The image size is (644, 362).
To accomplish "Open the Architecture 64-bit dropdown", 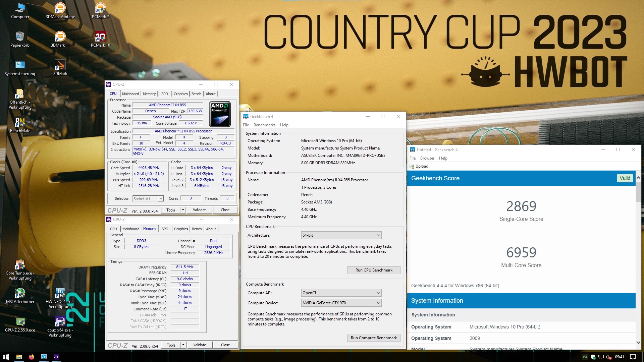I will coord(341,235).
